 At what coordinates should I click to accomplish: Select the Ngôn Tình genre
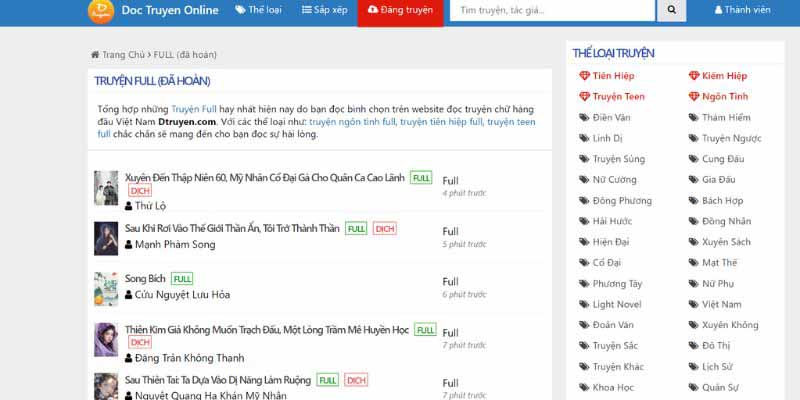724,96
